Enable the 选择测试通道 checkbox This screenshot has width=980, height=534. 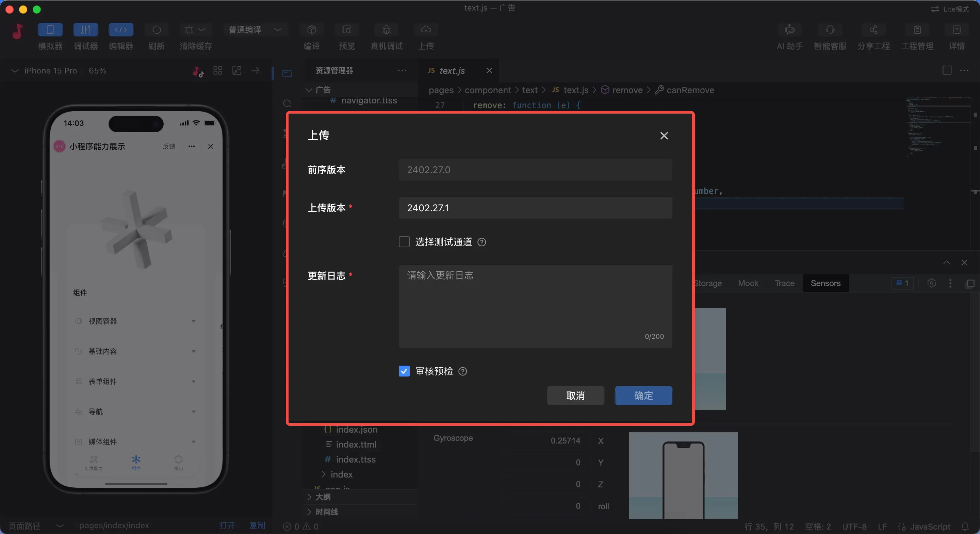click(404, 242)
